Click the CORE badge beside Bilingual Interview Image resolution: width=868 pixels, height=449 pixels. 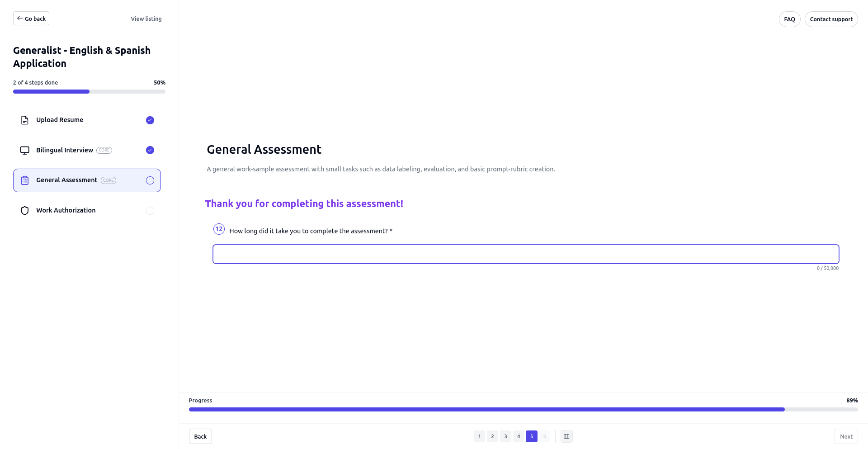click(104, 150)
